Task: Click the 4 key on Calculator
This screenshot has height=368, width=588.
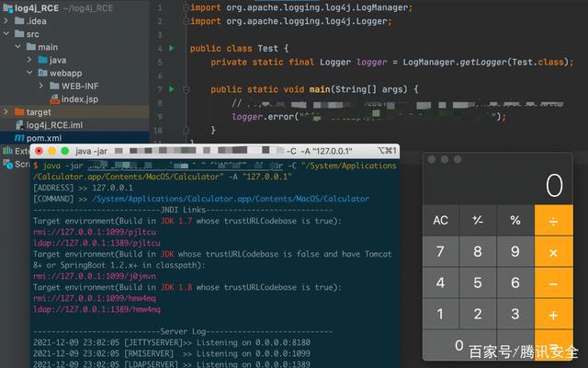Action: [x=441, y=282]
